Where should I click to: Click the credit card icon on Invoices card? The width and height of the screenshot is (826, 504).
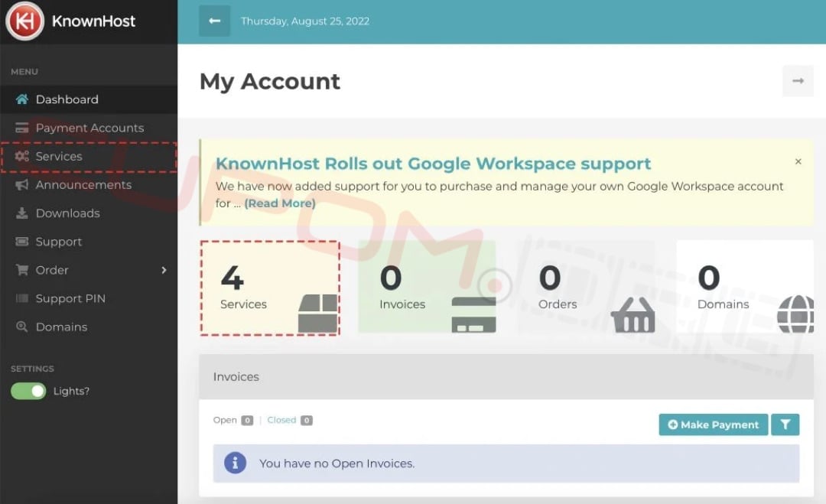473,315
